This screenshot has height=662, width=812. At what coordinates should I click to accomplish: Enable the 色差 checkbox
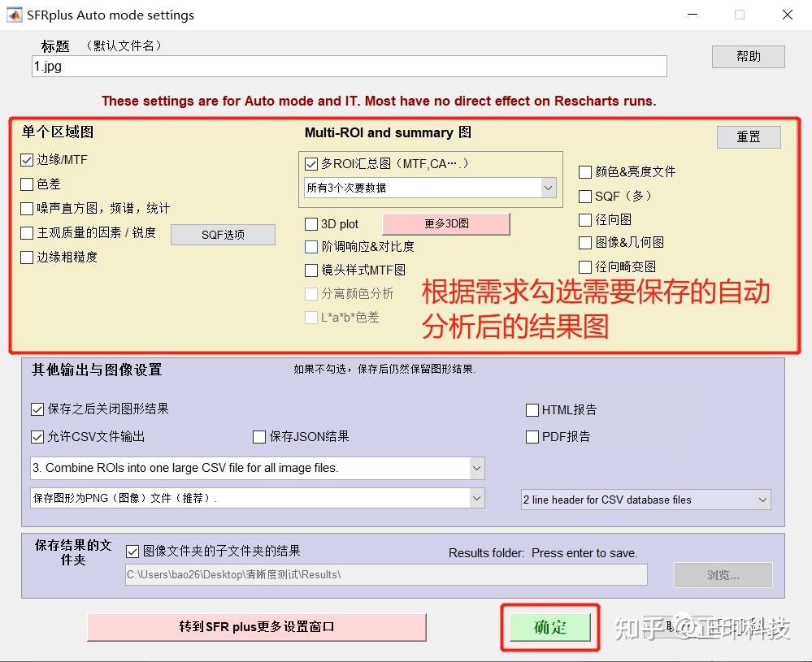click(27, 184)
